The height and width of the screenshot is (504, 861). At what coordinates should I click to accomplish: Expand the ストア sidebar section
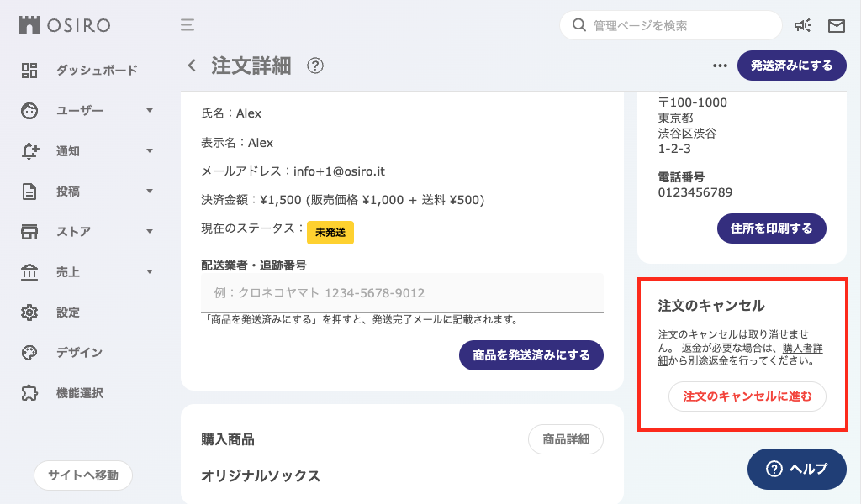tap(30, 231)
